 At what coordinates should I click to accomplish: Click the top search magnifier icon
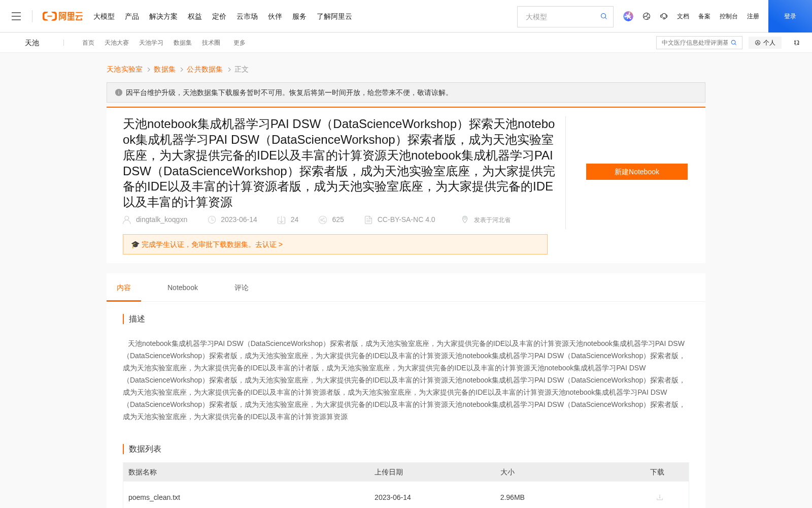(x=604, y=16)
